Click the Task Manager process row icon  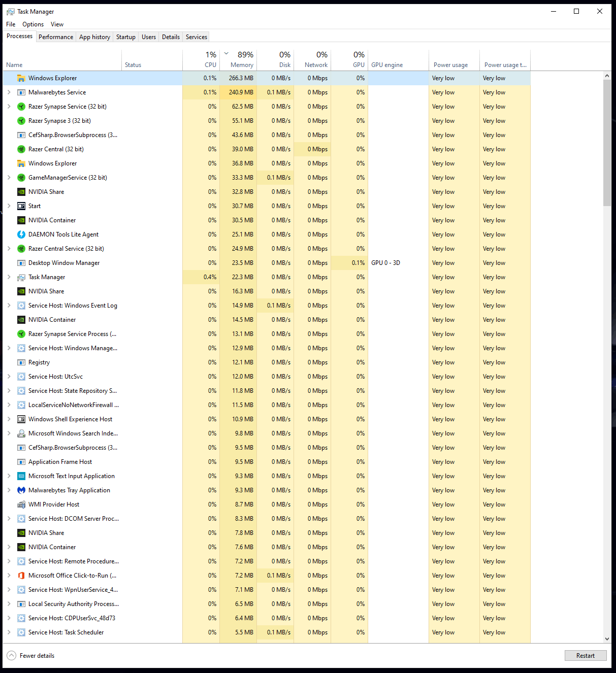pos(21,277)
